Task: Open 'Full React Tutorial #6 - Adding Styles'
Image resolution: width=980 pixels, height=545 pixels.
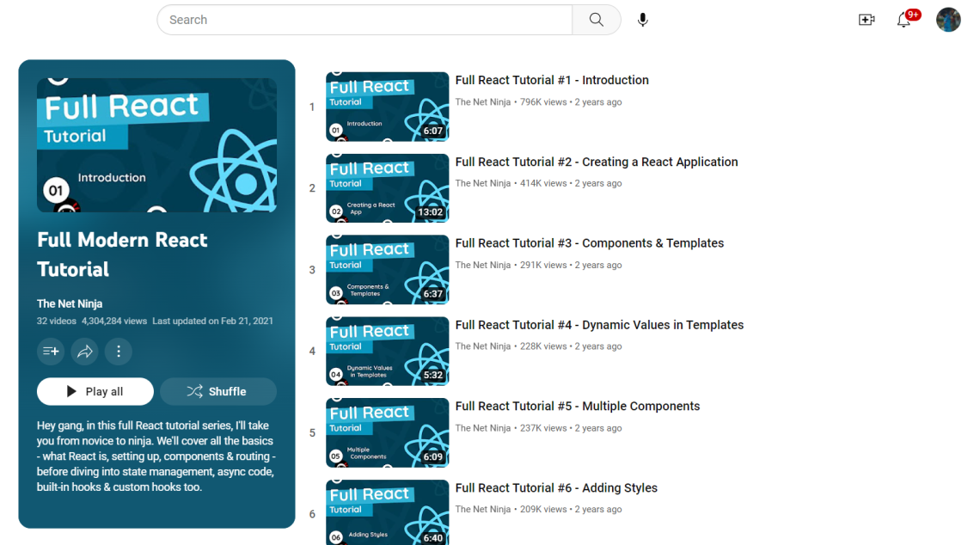Action: (556, 487)
